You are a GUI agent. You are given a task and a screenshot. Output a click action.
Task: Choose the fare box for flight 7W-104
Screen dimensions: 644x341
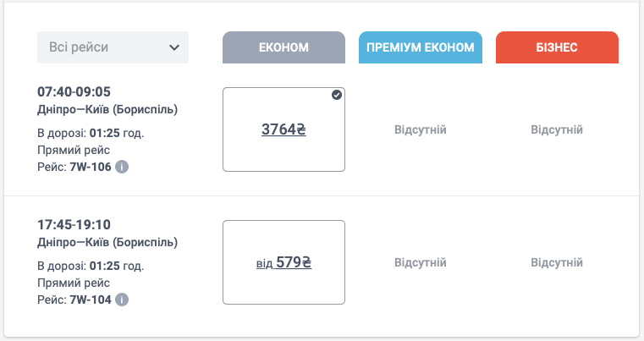click(x=283, y=262)
